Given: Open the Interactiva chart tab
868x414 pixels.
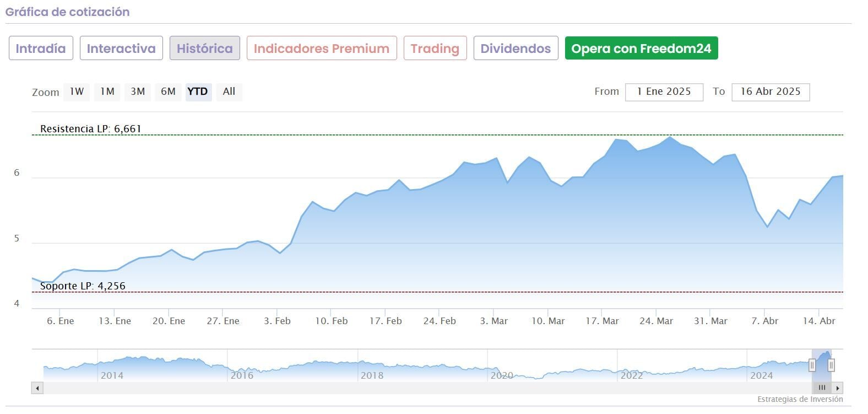Looking at the screenshot, I should [121, 49].
